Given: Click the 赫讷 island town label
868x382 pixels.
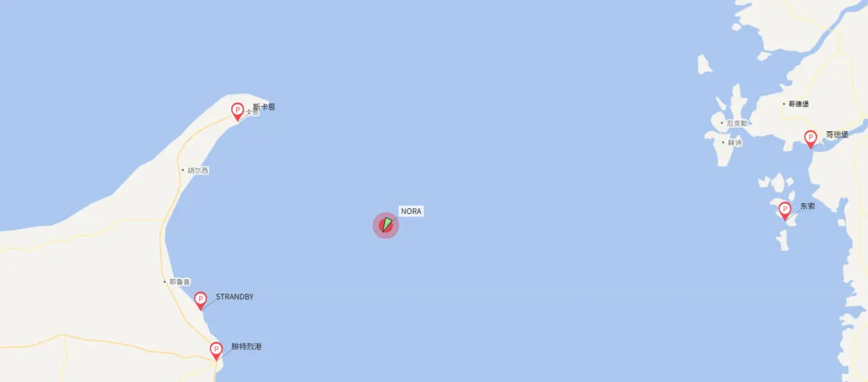Looking at the screenshot, I should 735,142.
